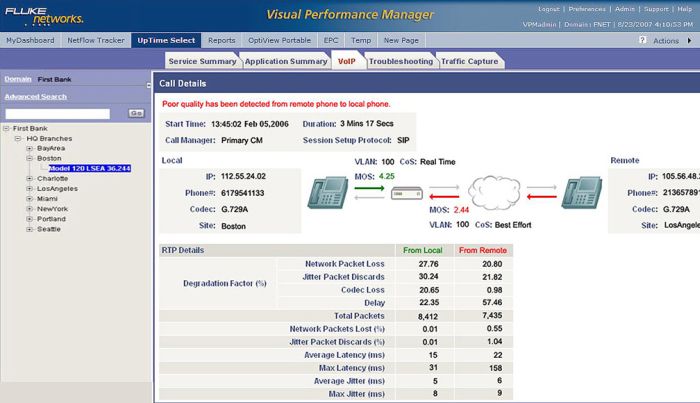Click the help question mark icon
Viewport: 700px width, 403px height.
point(641,40)
